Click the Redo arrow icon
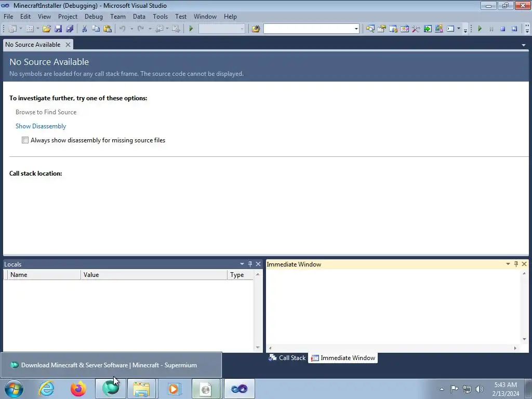 coord(140,29)
